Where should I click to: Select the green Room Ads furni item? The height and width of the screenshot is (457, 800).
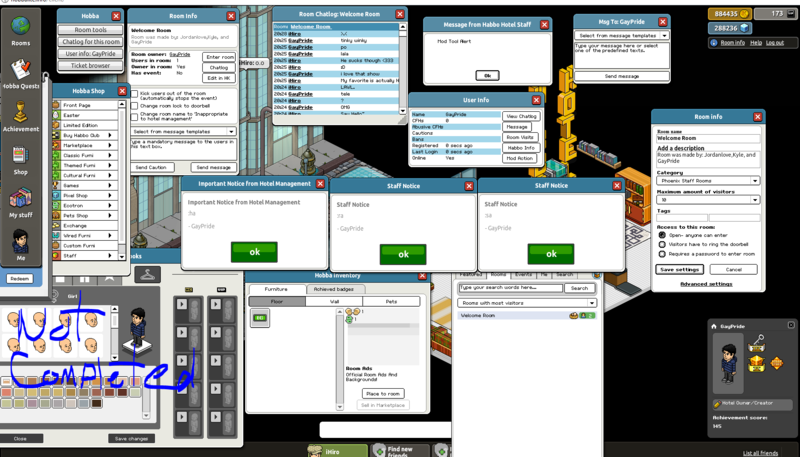[x=260, y=318]
